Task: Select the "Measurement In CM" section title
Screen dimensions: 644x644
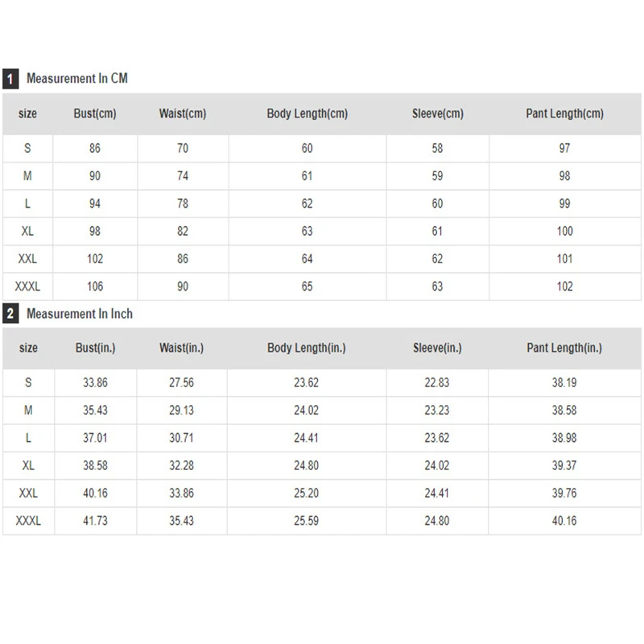Action: pos(76,79)
